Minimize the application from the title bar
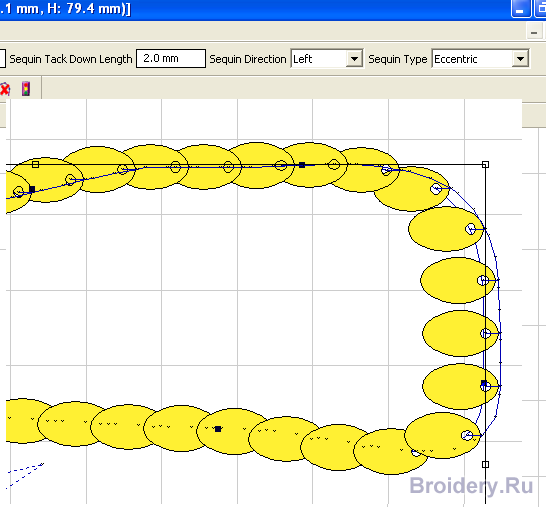Viewport: 546px width, 507px height. point(520,9)
